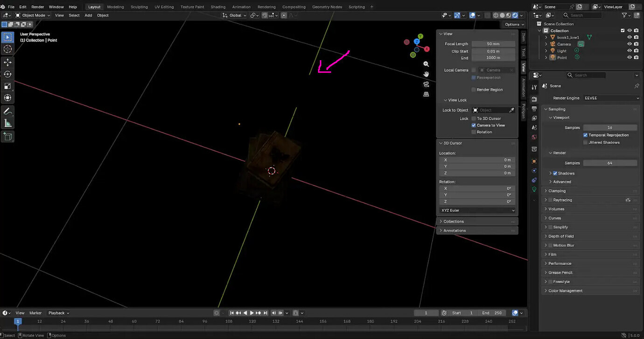Open the timeline Marker menu
The width and height of the screenshot is (644, 339).
coord(35,313)
